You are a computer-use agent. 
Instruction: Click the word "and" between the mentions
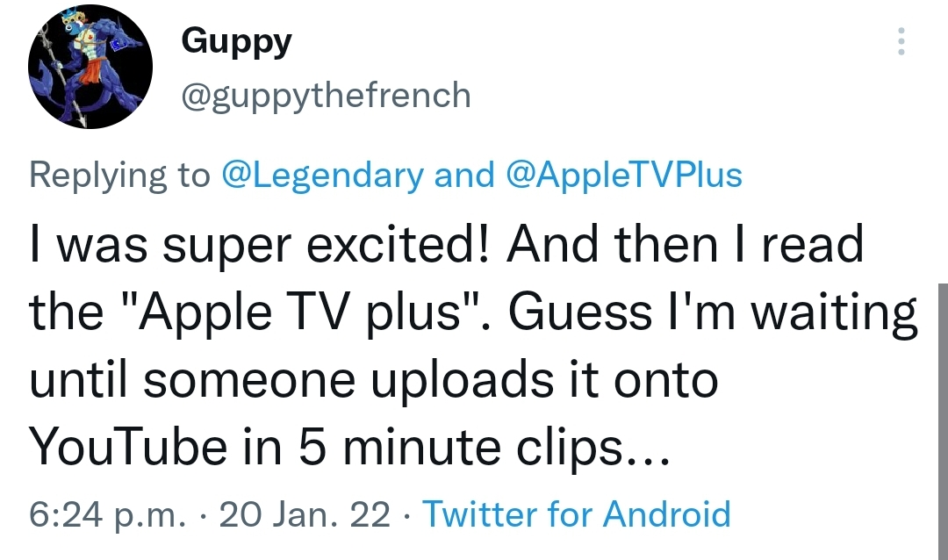pyautogui.click(x=464, y=175)
